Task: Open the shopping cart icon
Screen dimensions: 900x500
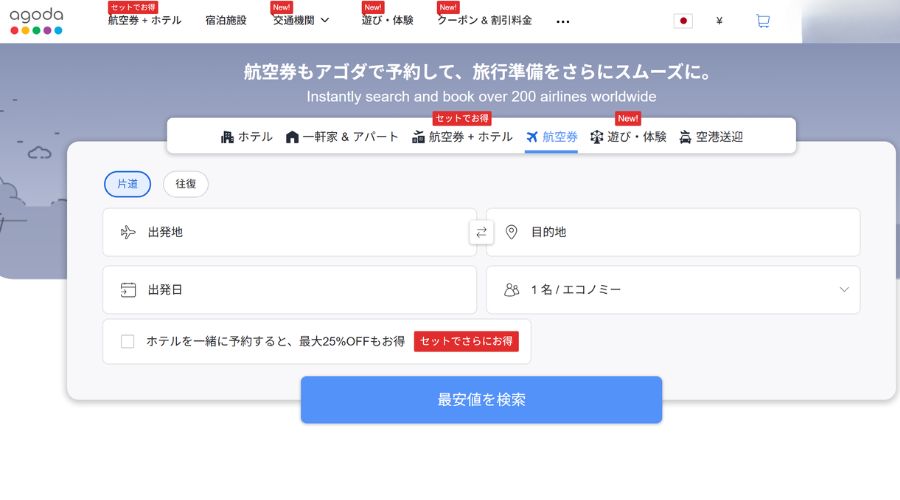Action: pos(763,21)
